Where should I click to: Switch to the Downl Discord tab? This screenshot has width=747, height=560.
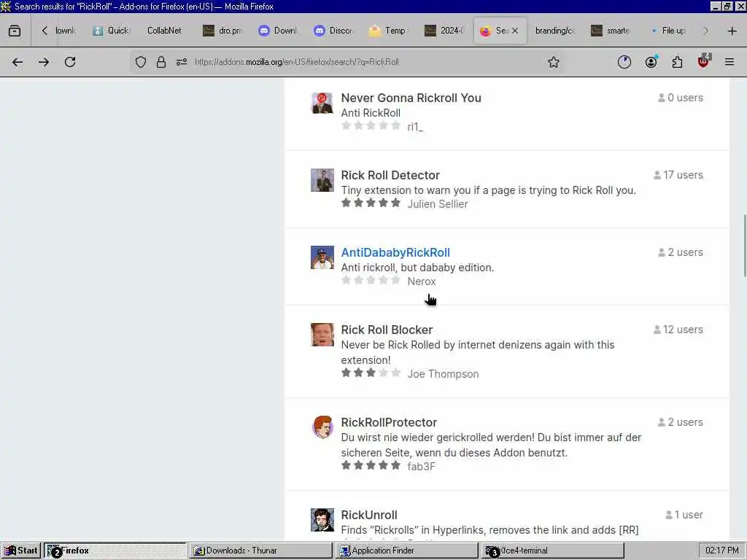278,31
